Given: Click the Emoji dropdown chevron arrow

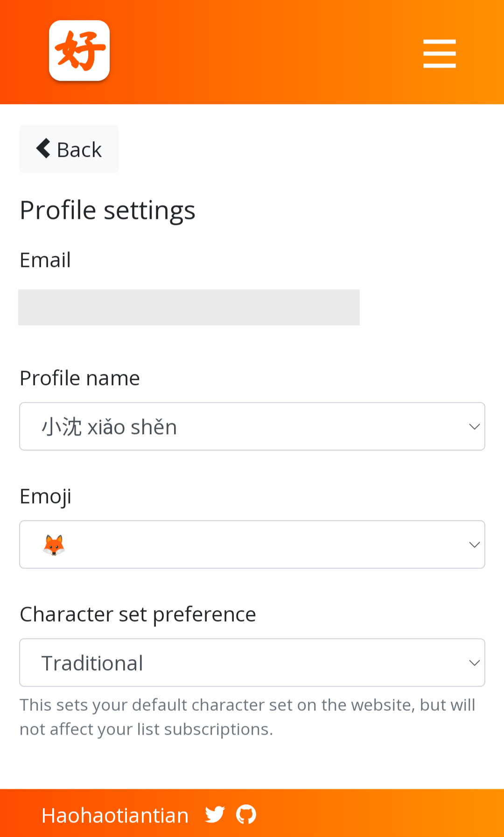Looking at the screenshot, I should coord(474,545).
